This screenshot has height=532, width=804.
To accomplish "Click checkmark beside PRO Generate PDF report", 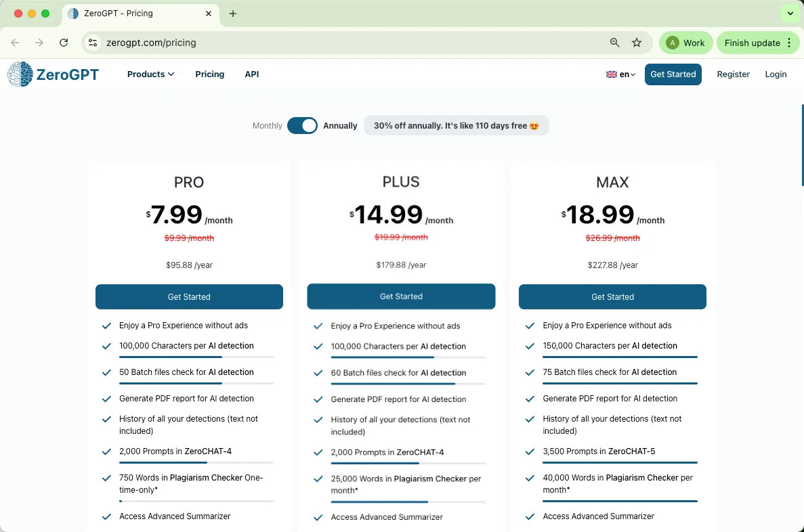I will [106, 399].
